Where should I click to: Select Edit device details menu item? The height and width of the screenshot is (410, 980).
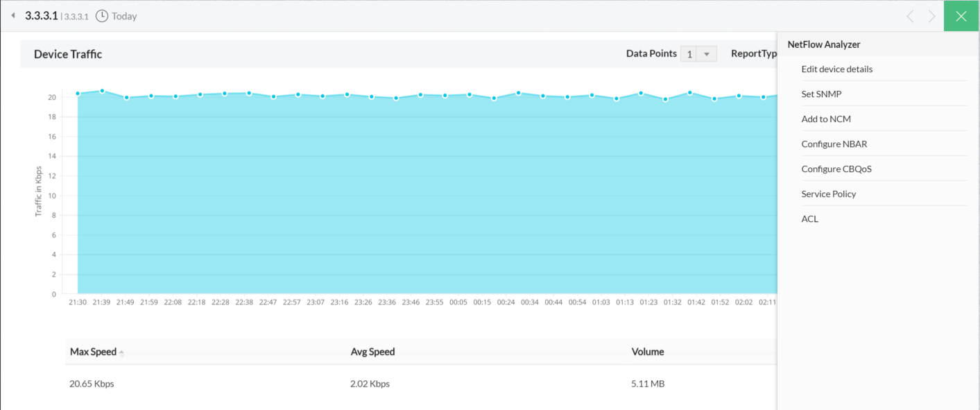pos(836,69)
